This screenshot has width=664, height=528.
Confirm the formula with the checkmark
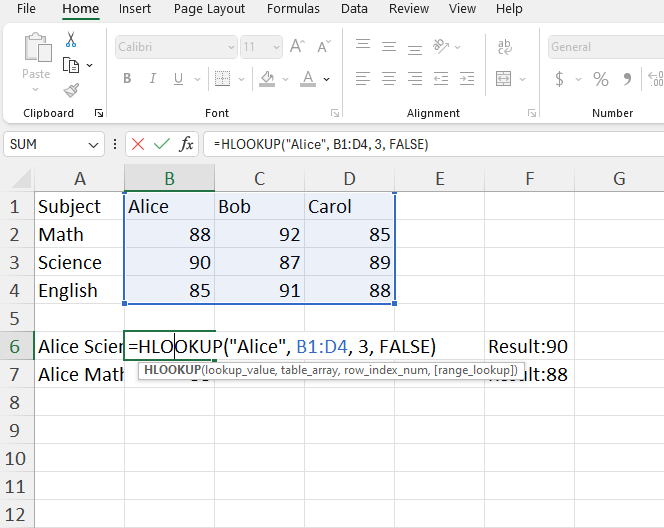pos(161,144)
